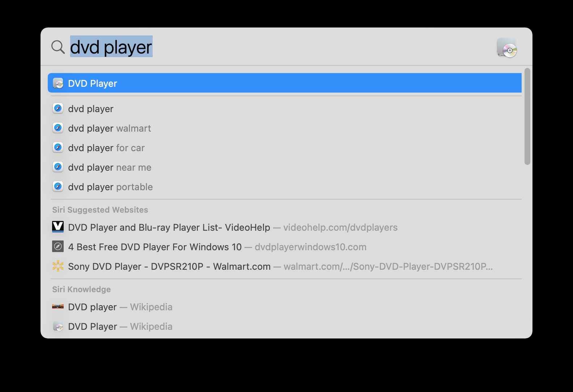This screenshot has width=573, height=392.
Task: Click the magnifying glass search icon
Action: [58, 47]
